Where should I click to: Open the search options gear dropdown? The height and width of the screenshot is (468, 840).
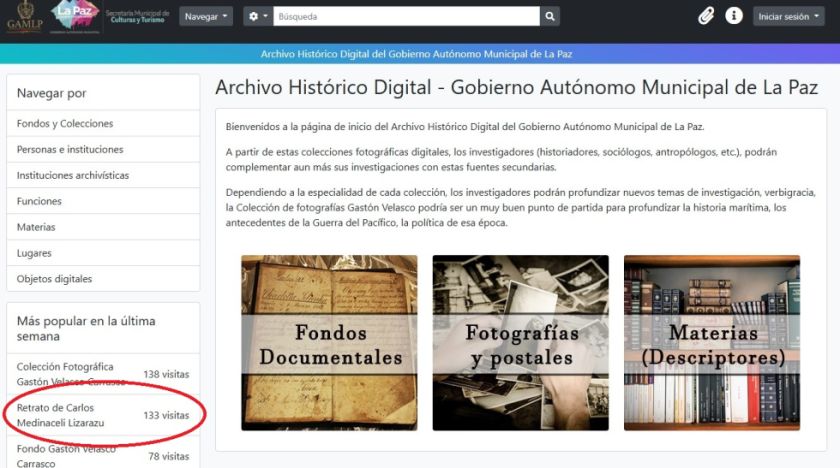tap(258, 17)
